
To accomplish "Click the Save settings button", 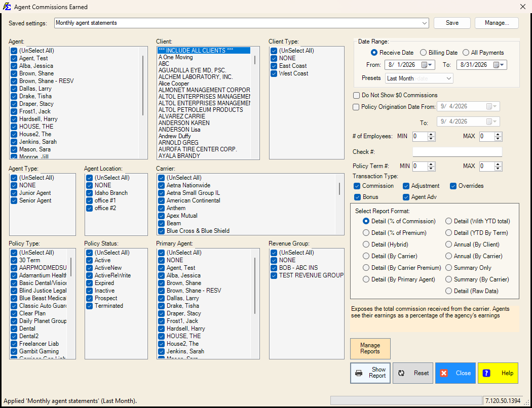I will 452,23.
